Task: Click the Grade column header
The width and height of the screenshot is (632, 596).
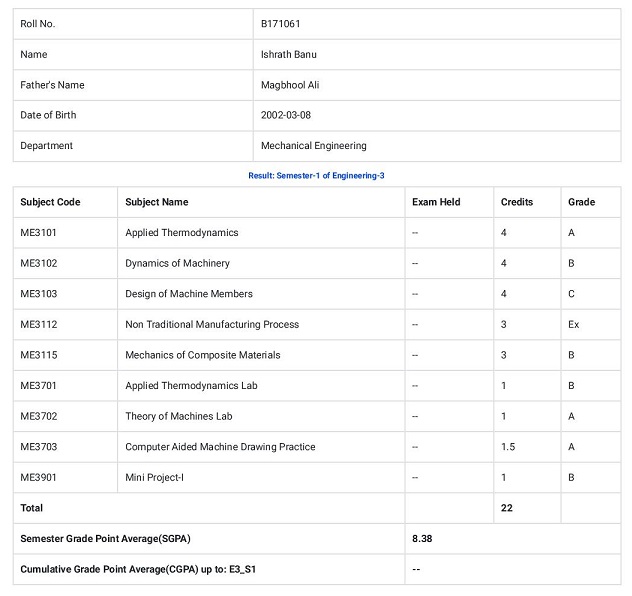Action: 581,202
